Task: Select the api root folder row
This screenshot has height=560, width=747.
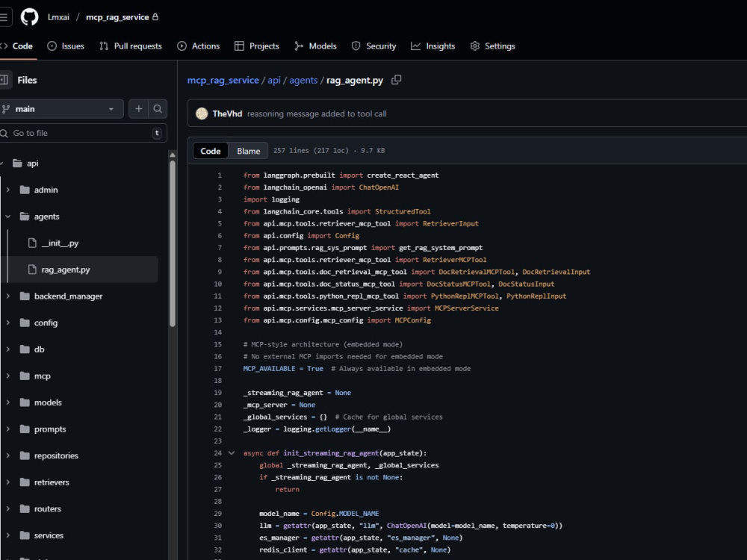Action: tap(79, 164)
